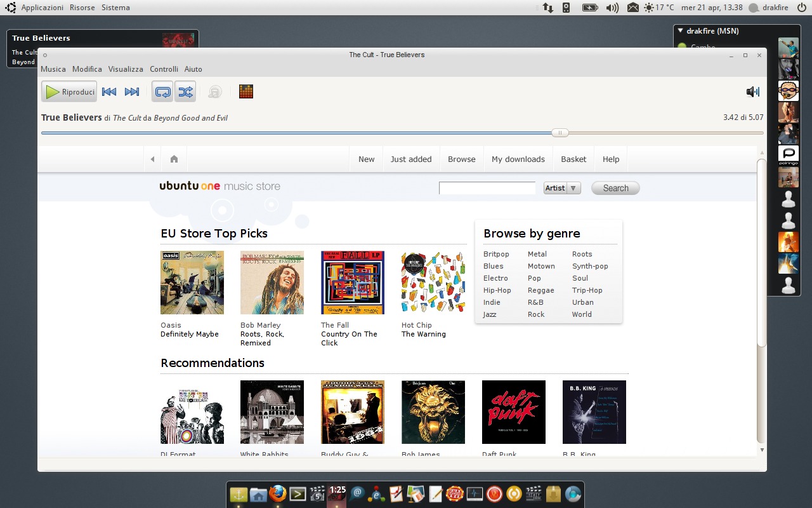The width and height of the screenshot is (812, 508).
Task: Open the Oasis Definitely Maybe album cover
Action: coord(192,283)
